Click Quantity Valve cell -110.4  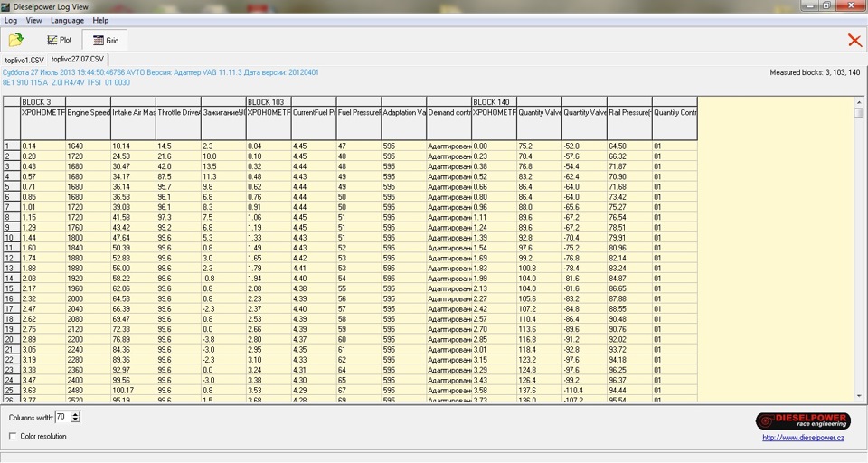(585, 390)
